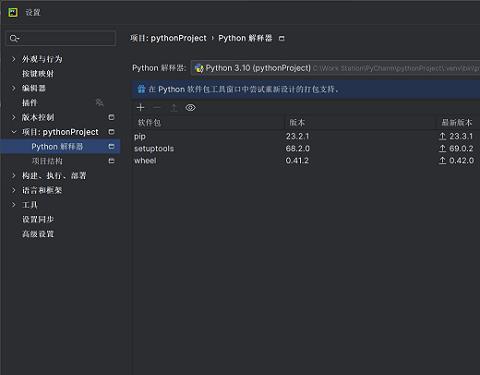The height and width of the screenshot is (375, 480).
Task: Expand the 工具 settings group
Action: point(13,205)
